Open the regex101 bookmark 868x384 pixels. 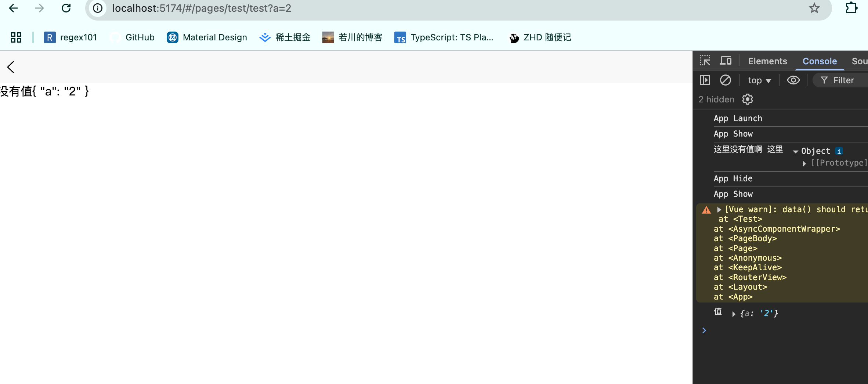coord(70,37)
